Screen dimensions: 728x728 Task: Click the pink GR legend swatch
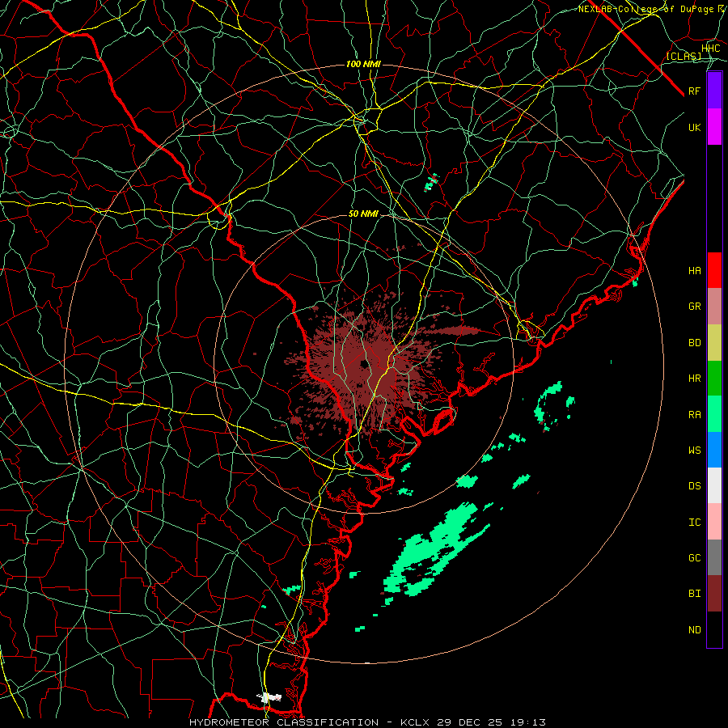pyautogui.click(x=714, y=307)
